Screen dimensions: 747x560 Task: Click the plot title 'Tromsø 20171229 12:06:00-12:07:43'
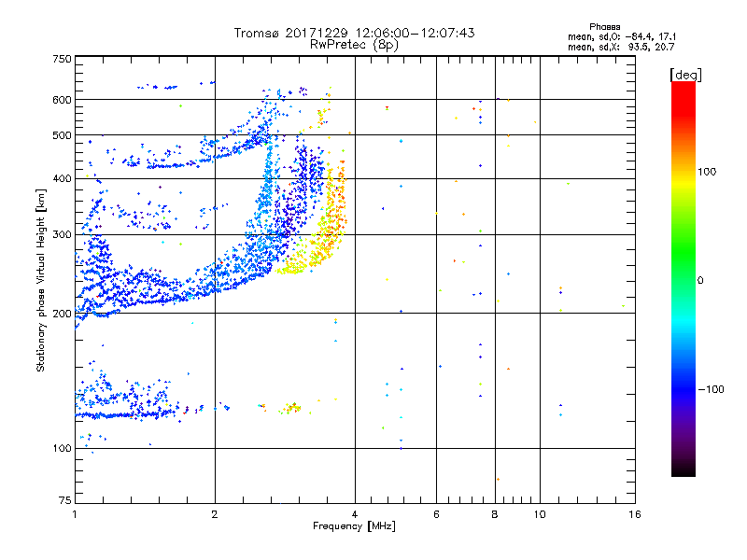tap(354, 33)
